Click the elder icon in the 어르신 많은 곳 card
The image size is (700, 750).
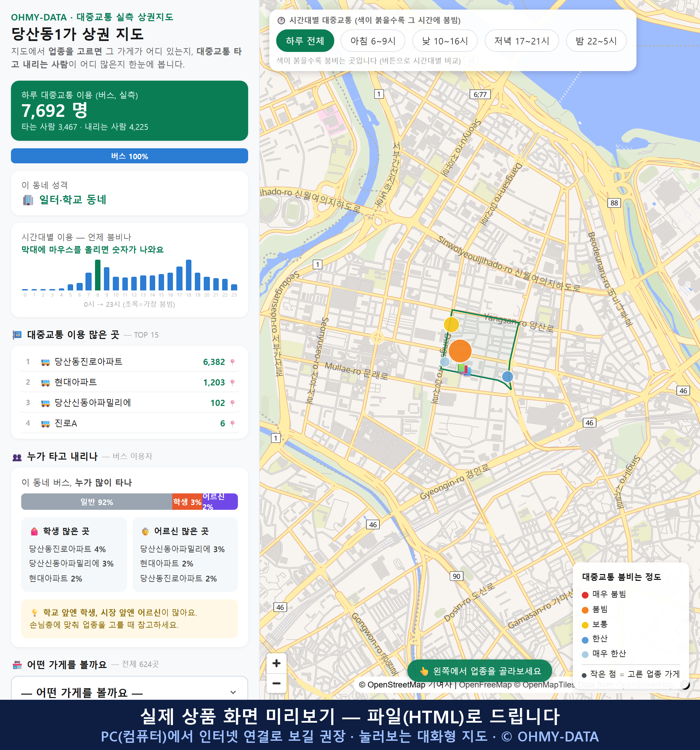(145, 532)
